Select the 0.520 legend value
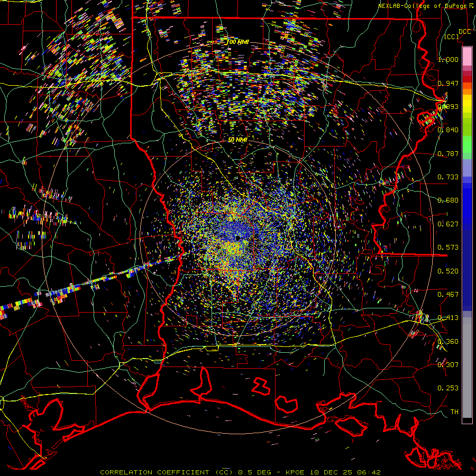Image resolution: width=476 pixels, height=476 pixels. (x=448, y=271)
